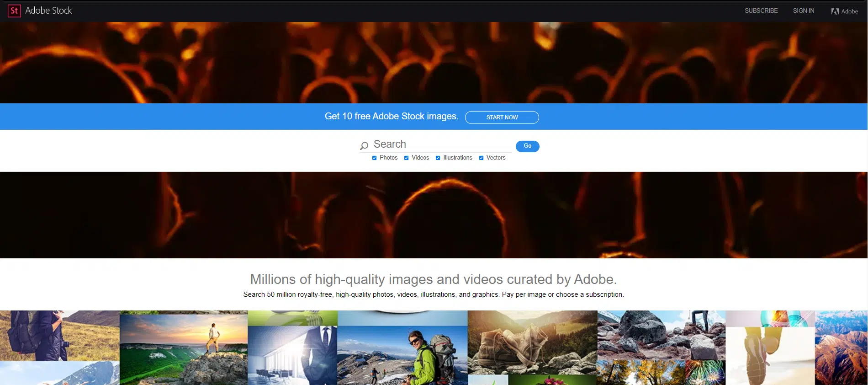
Task: Click the Millions of high-quality images heading
Action: click(434, 279)
